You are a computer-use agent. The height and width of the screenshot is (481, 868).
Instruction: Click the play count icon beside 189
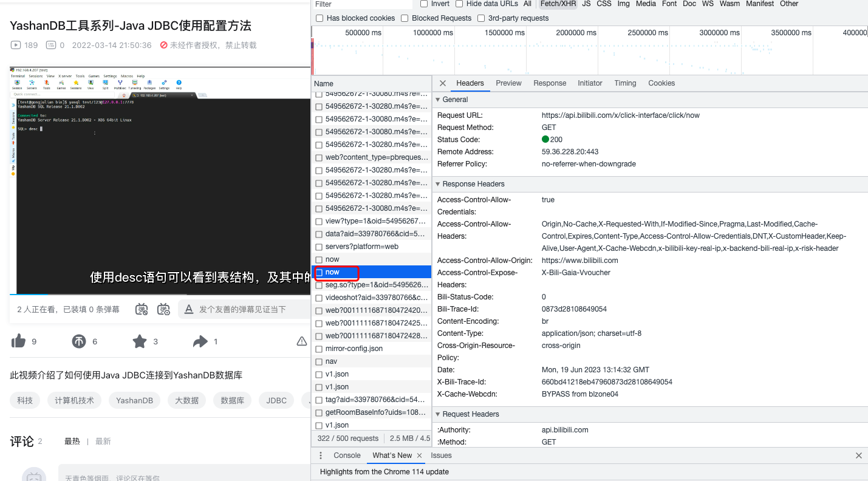tap(16, 45)
